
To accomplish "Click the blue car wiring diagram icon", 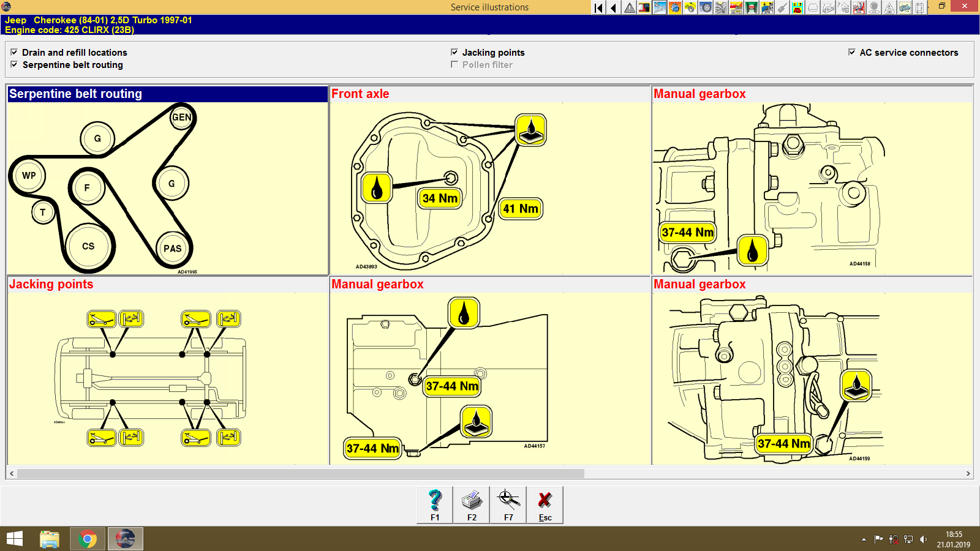I will 905,7.
